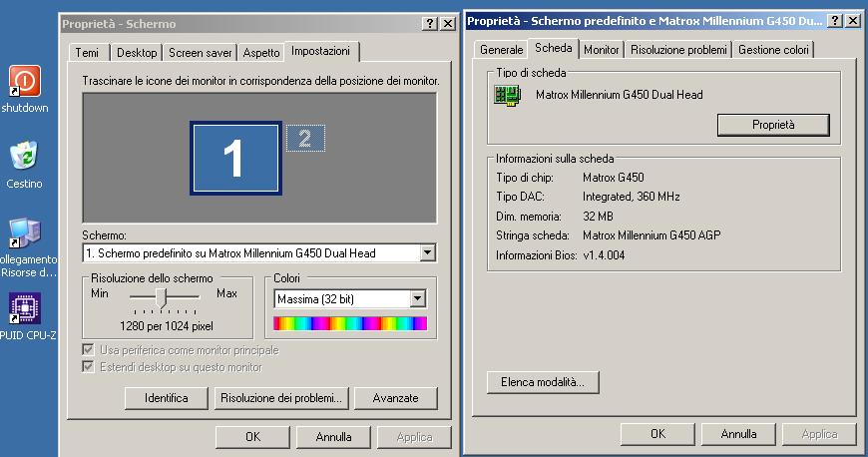Open the Gestione colori tab

[x=773, y=50]
